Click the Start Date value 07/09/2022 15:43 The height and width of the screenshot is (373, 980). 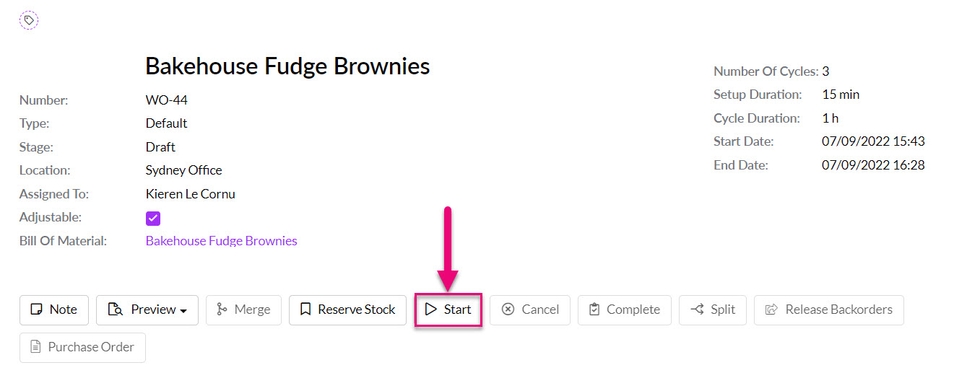(x=873, y=141)
